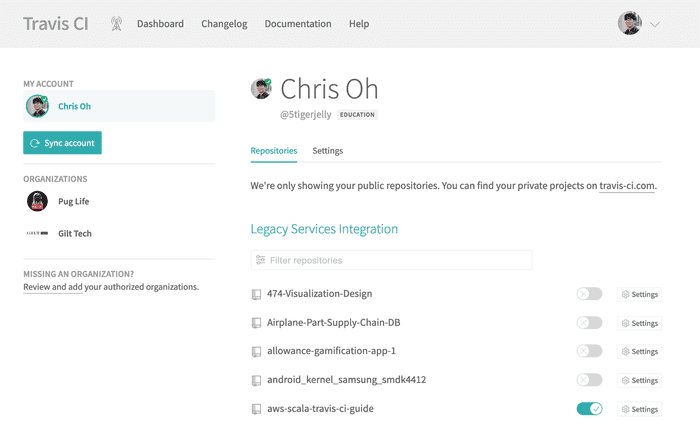Image resolution: width=700 pixels, height=427 pixels.
Task: Open the allowance-gamification-app-1 repository
Action: [x=331, y=351]
